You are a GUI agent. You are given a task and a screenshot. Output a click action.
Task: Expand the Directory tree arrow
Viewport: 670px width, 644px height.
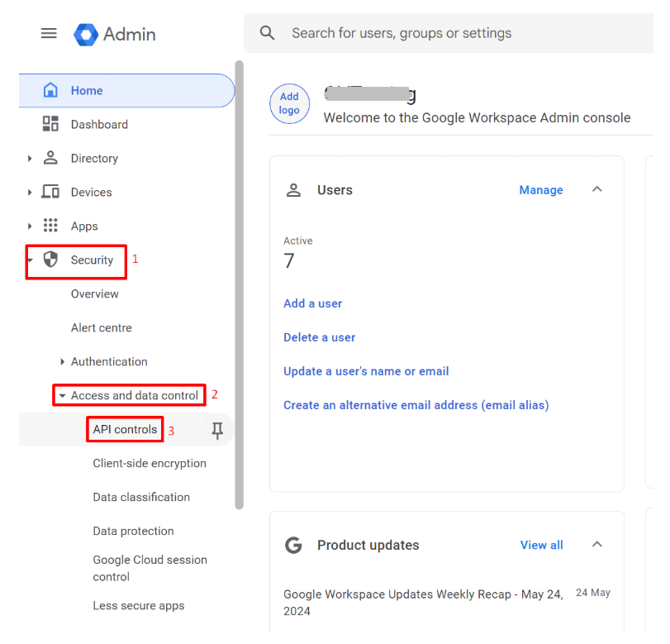[30, 158]
